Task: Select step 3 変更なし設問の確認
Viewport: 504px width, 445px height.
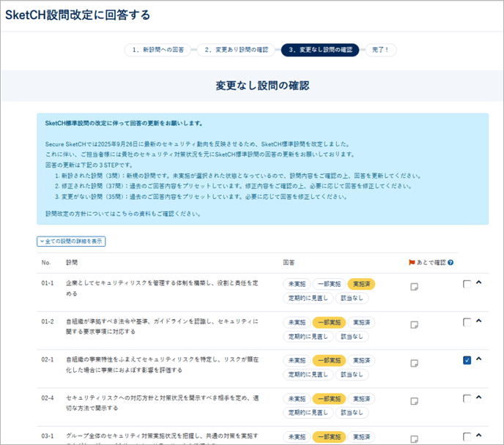Action: pos(320,50)
